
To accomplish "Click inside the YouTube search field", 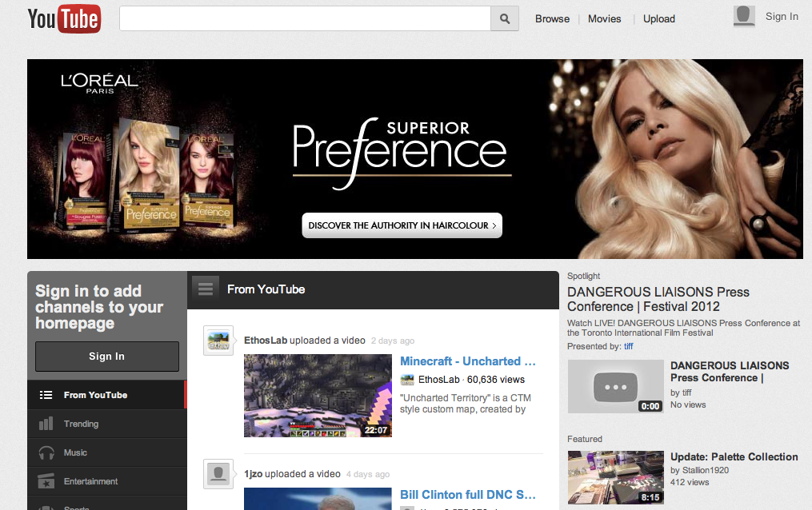I will (x=305, y=18).
